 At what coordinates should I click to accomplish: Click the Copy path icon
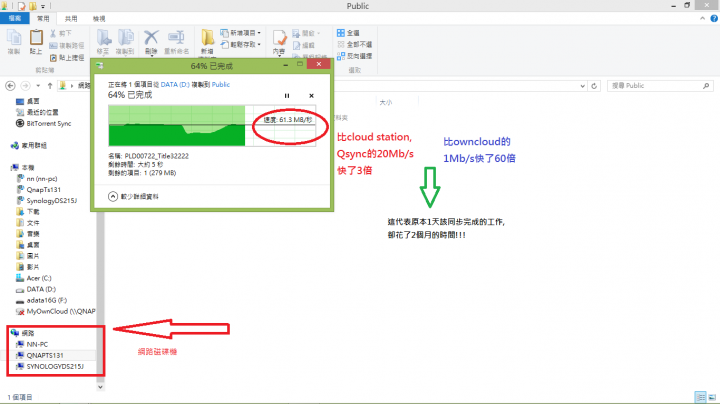click(53, 45)
